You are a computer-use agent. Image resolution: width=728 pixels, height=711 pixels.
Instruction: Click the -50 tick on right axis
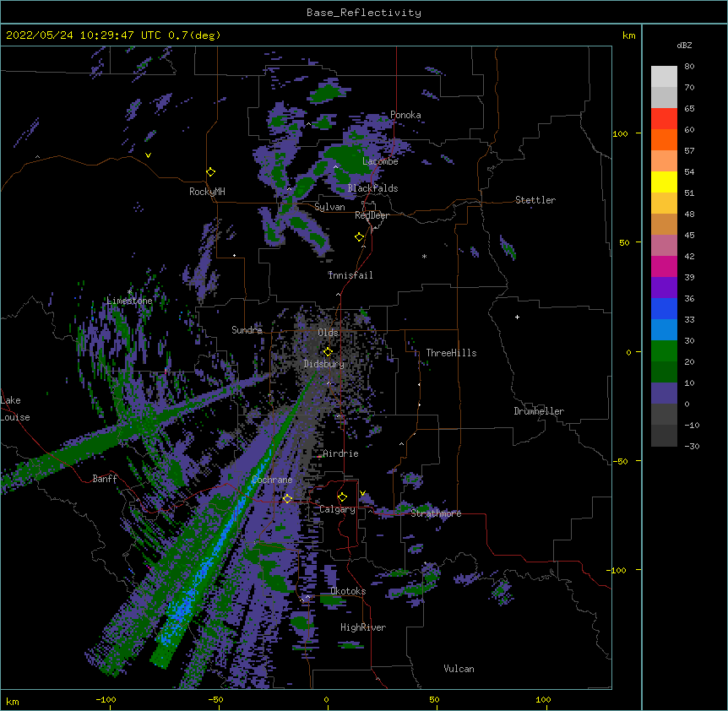[620, 461]
